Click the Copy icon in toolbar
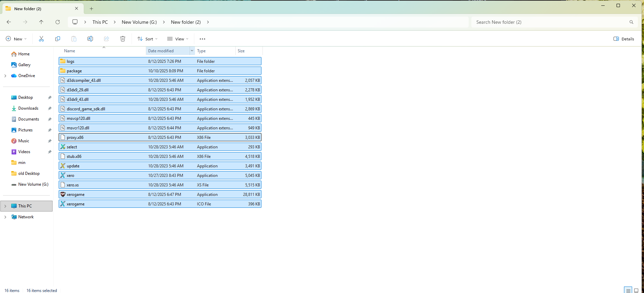Image resolution: width=644 pixels, height=293 pixels. click(x=58, y=39)
